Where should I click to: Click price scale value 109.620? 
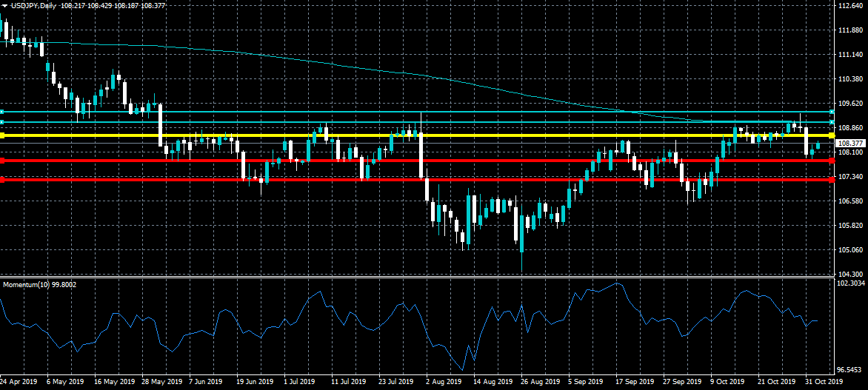pyautogui.click(x=851, y=104)
